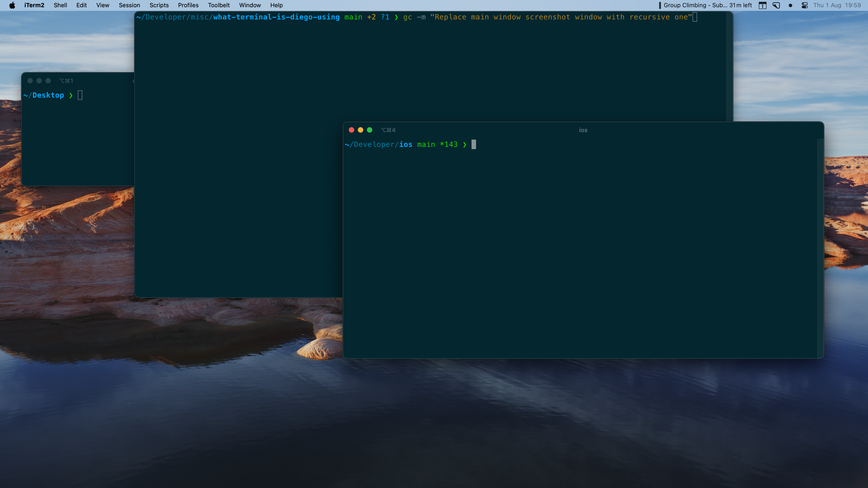Click the yellow minimize button of ios window
The image size is (868, 488).
coord(360,130)
